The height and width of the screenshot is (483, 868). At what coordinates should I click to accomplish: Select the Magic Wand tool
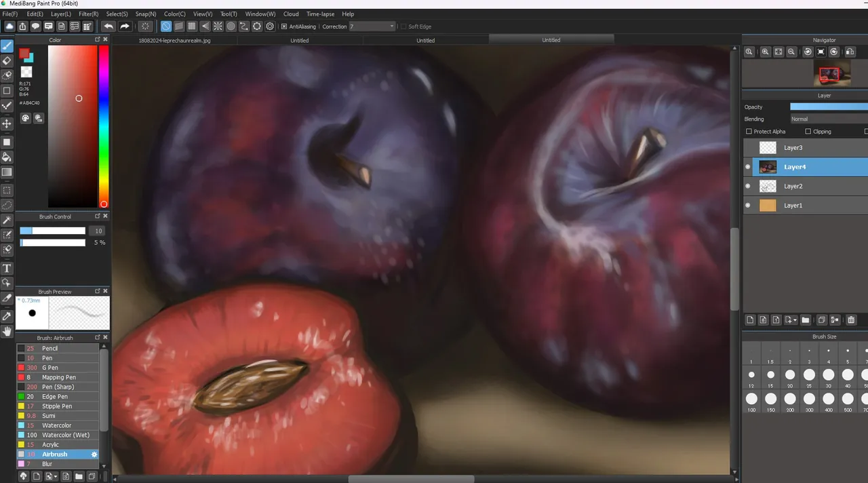click(7, 220)
